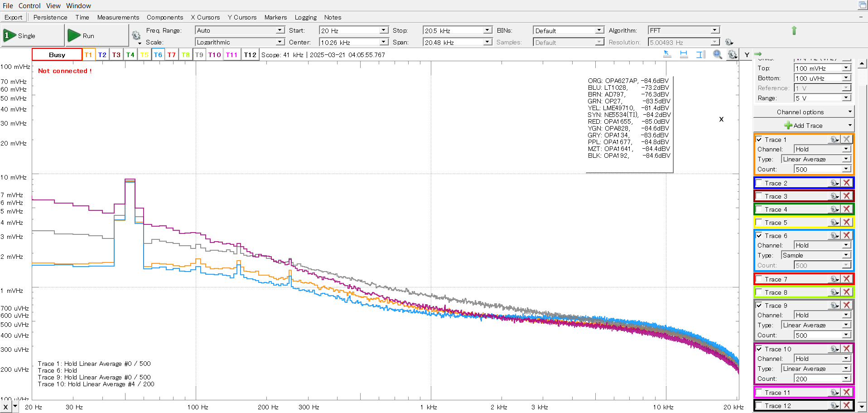Click the magnifier zoom icon above the plot
Image resolution: width=868 pixels, height=413 pixels.
[x=717, y=54]
